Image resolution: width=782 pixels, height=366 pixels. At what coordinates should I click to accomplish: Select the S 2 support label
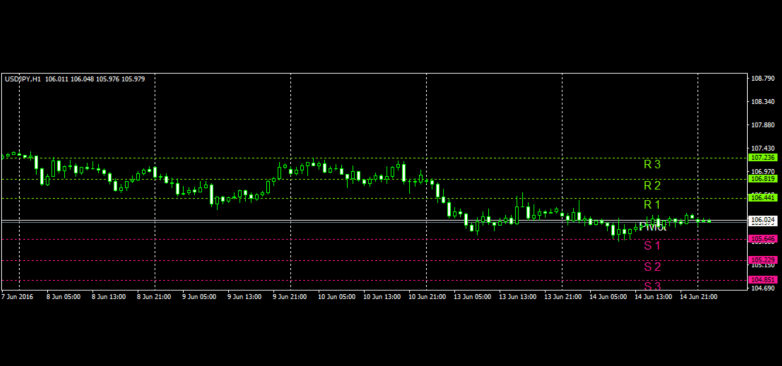pos(652,267)
